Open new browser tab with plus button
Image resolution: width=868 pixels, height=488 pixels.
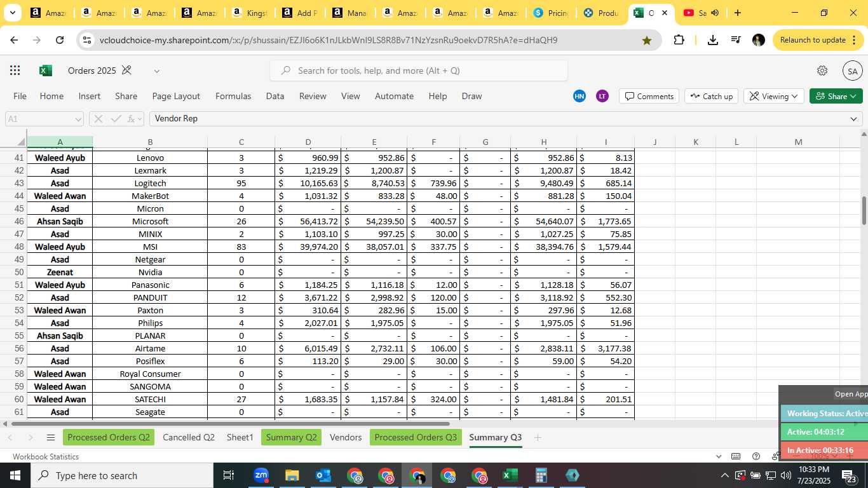[737, 13]
